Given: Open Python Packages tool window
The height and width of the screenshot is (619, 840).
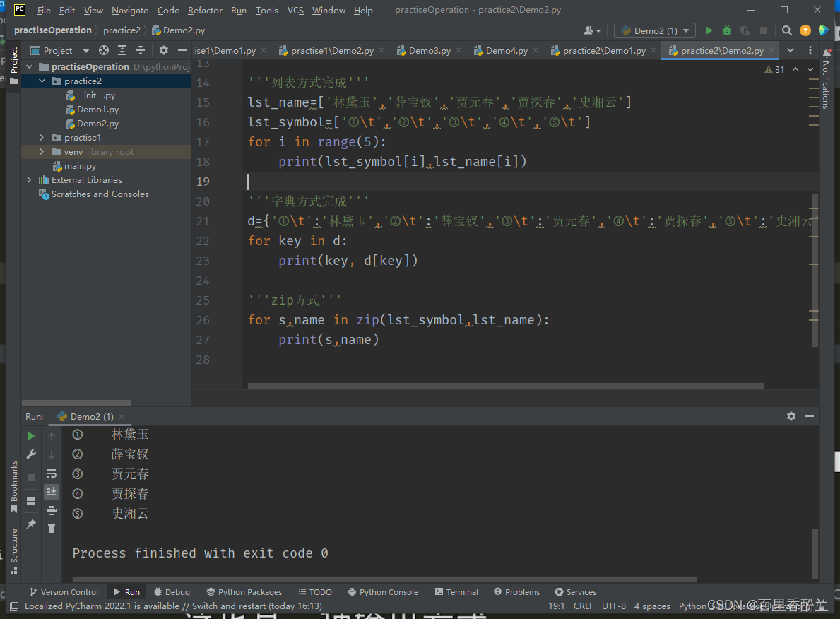Looking at the screenshot, I should pyautogui.click(x=244, y=591).
